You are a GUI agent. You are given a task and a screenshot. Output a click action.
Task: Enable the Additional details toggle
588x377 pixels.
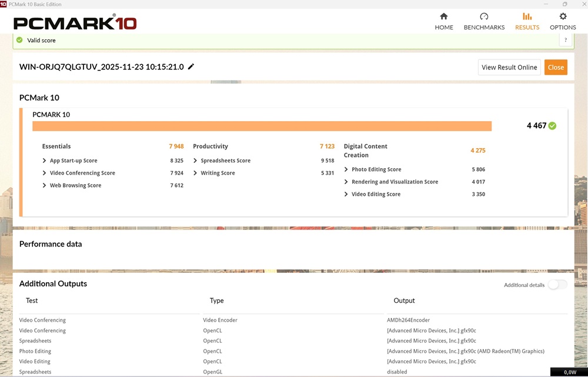click(557, 285)
